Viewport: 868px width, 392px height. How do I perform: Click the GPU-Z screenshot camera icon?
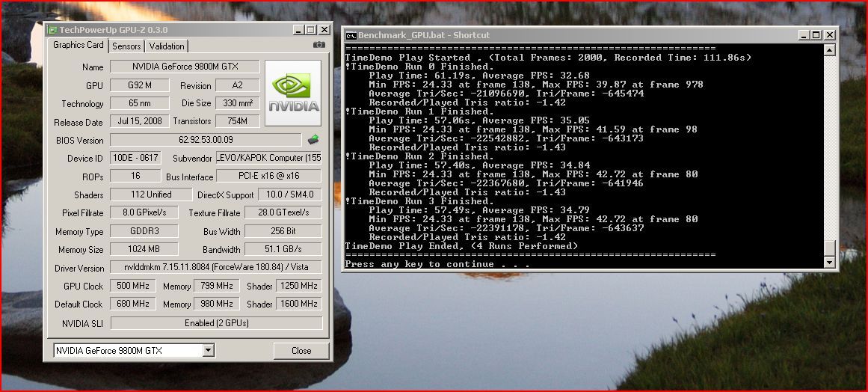pos(318,45)
